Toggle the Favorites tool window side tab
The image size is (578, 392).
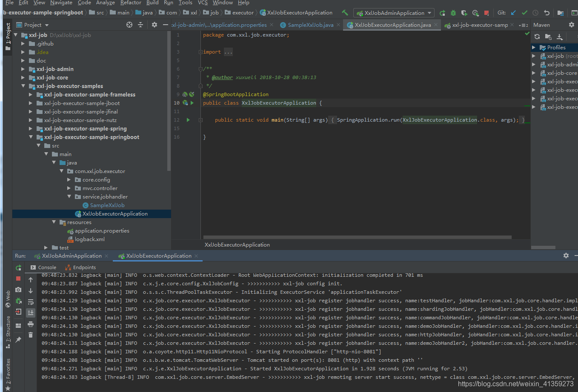point(8,374)
